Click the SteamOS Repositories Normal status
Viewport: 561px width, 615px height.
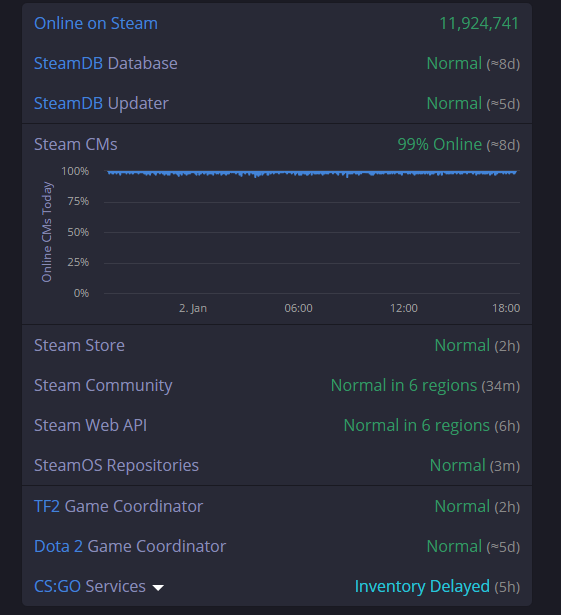click(458, 466)
